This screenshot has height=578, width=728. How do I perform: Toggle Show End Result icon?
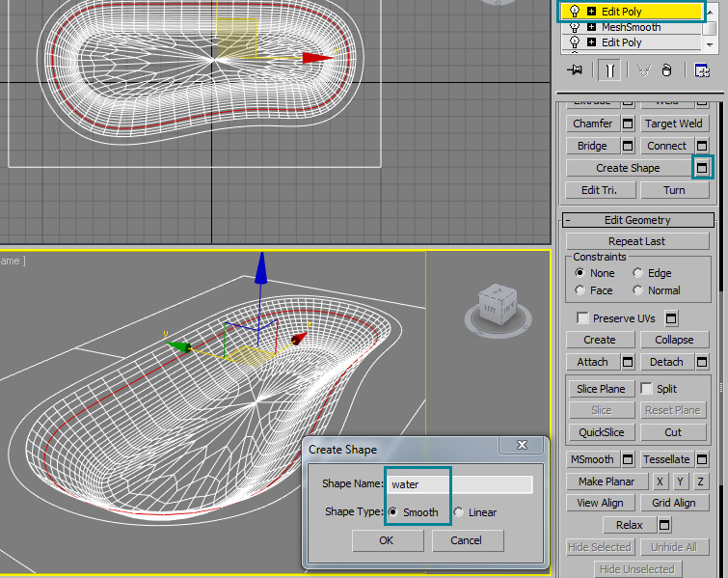click(x=609, y=69)
